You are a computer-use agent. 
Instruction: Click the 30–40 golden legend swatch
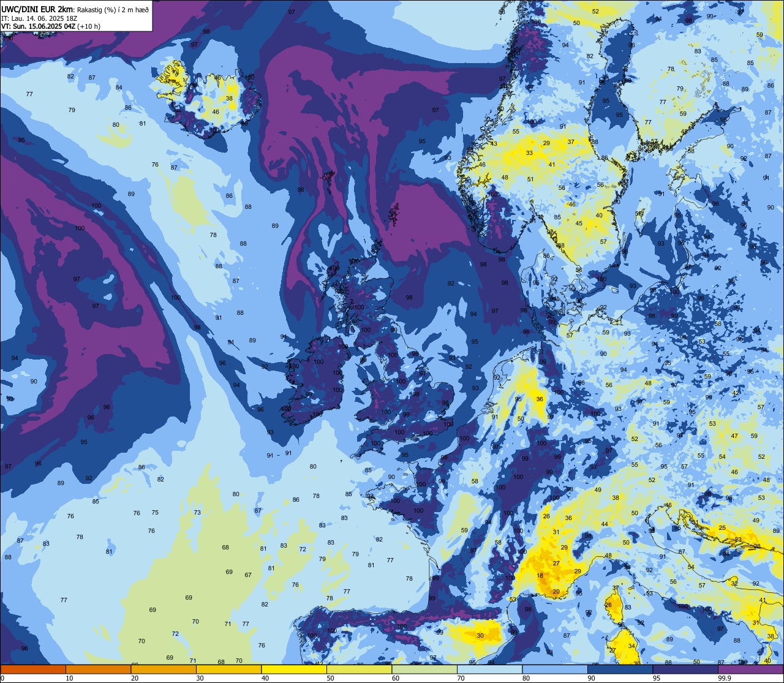click(228, 669)
